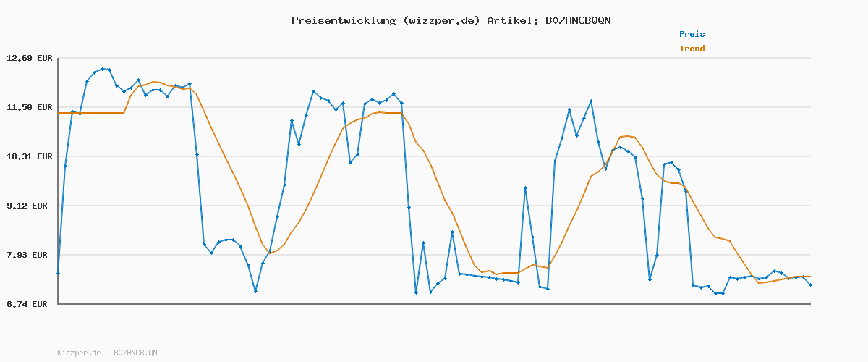Image resolution: width=868 pixels, height=362 pixels.
Task: Click the right end of the orange trend line
Action: tap(810, 277)
